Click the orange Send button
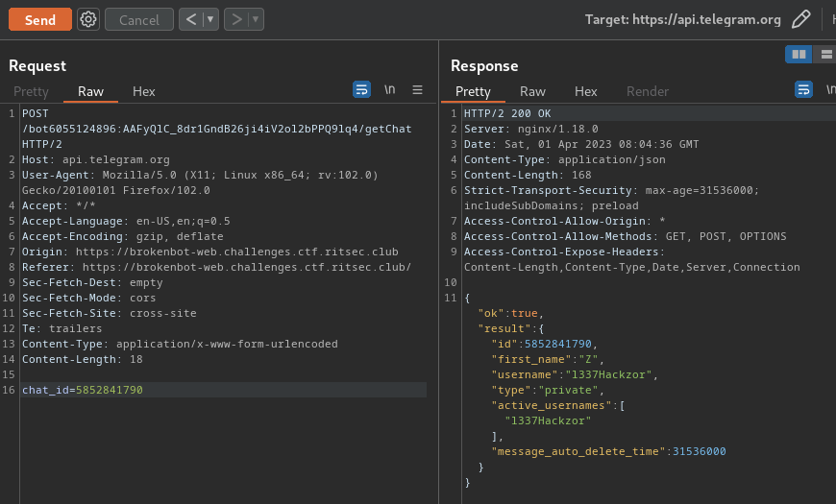This screenshot has width=836, height=504. pyautogui.click(x=40, y=20)
